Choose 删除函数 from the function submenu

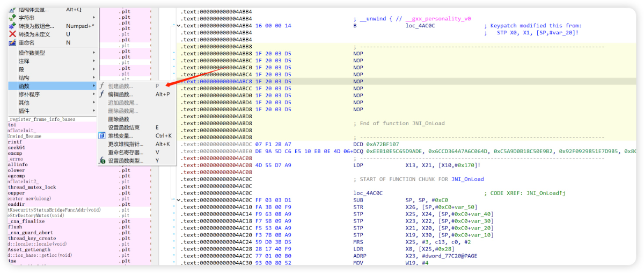[119, 119]
